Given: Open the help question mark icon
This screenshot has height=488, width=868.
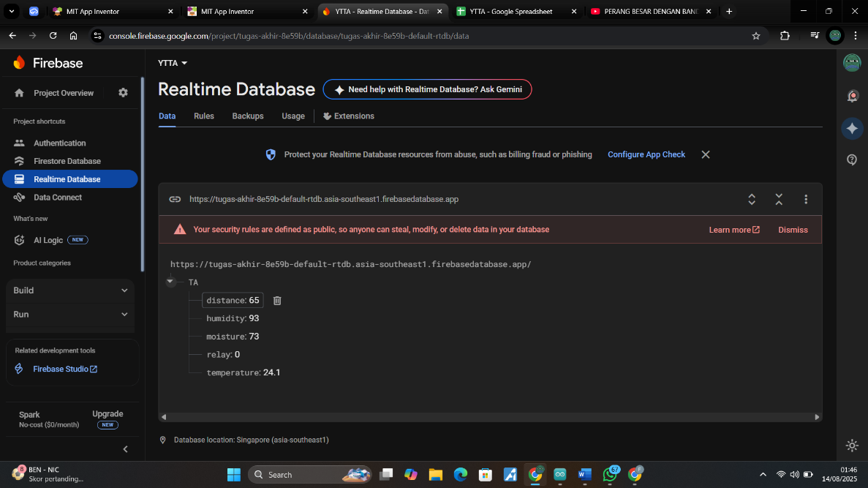Looking at the screenshot, I should (x=852, y=160).
